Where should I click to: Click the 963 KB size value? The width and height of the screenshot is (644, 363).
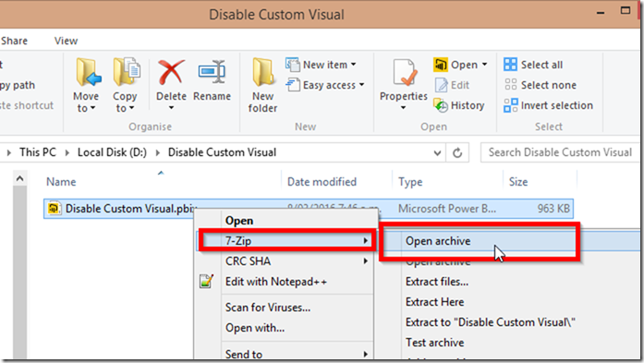(553, 209)
